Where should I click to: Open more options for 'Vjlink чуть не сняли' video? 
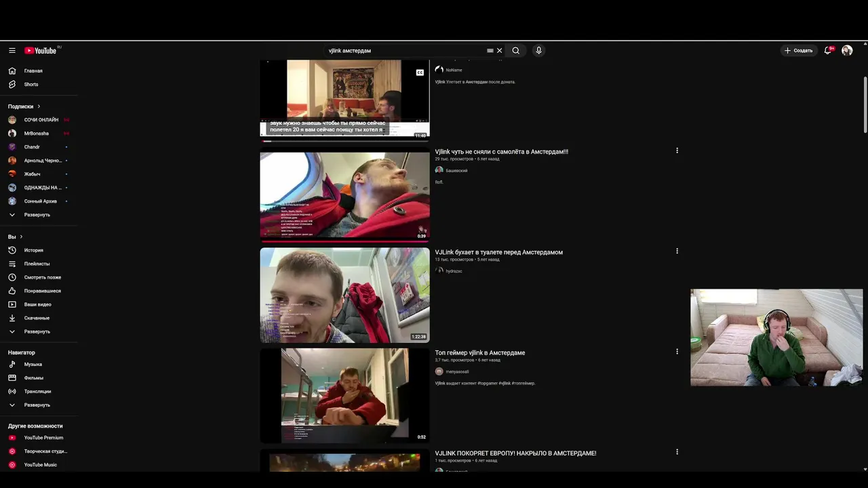(677, 150)
